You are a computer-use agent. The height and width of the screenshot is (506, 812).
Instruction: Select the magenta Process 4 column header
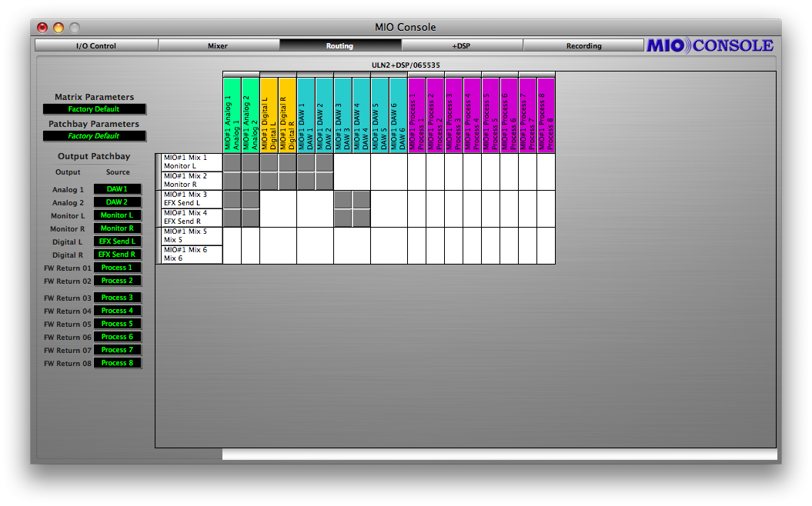[473, 115]
